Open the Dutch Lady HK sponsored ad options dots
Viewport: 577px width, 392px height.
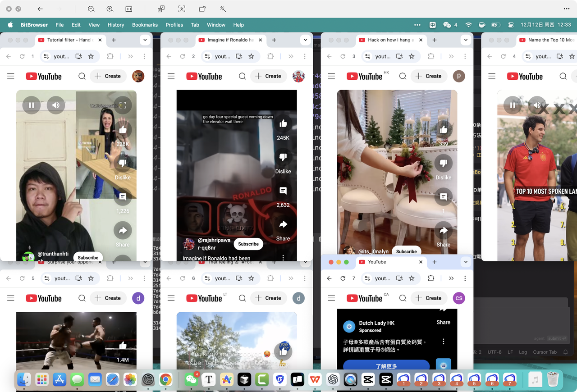point(444,342)
